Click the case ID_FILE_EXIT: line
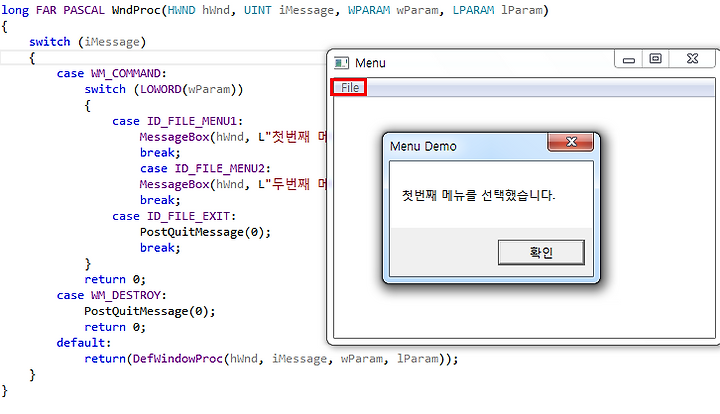The width and height of the screenshot is (720, 414). 174,216
